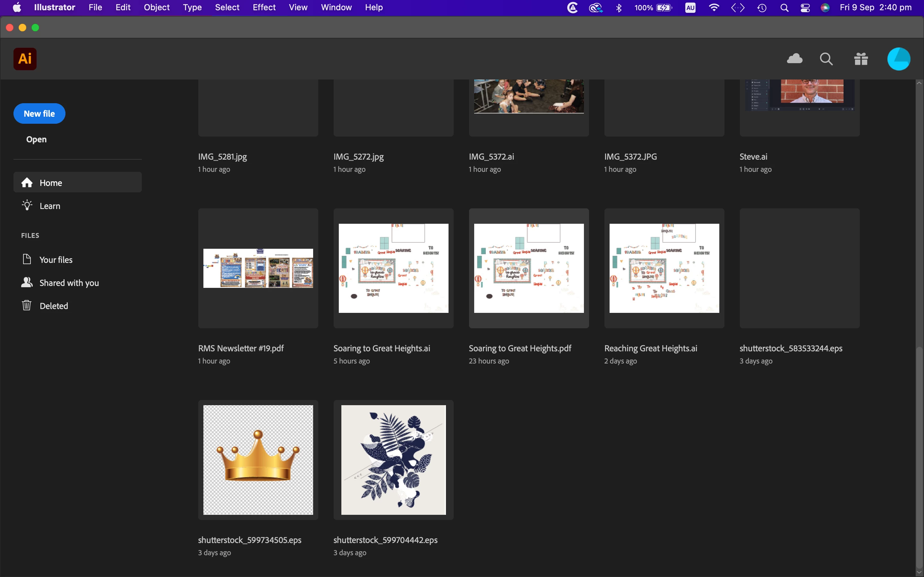This screenshot has width=924, height=577.
Task: Click the New file button
Action: [39, 113]
